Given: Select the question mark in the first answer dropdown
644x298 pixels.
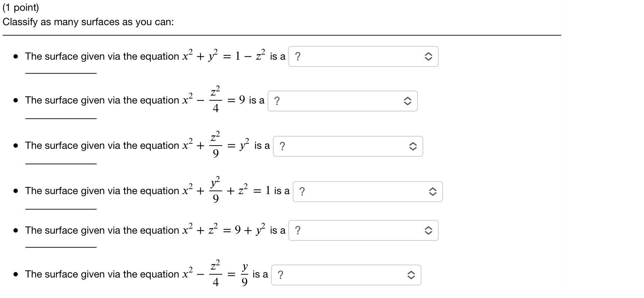Looking at the screenshot, I should pos(298,56).
